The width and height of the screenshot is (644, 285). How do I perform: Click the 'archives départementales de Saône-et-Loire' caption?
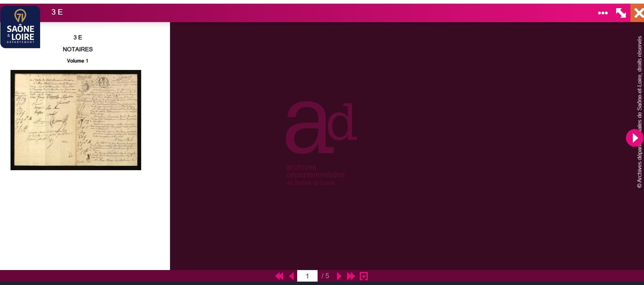click(315, 175)
